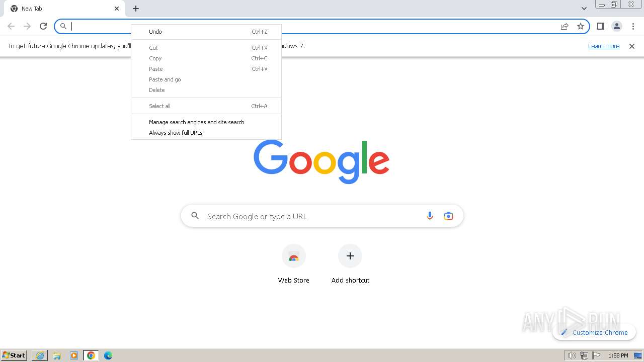Go forward with the forward arrow
The height and width of the screenshot is (362, 644).
(x=27, y=26)
